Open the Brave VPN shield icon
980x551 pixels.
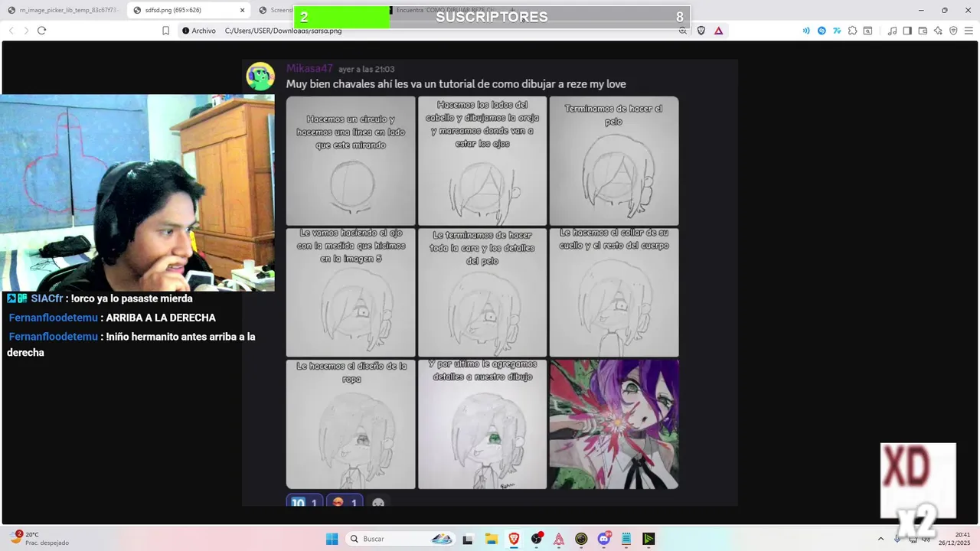point(953,31)
